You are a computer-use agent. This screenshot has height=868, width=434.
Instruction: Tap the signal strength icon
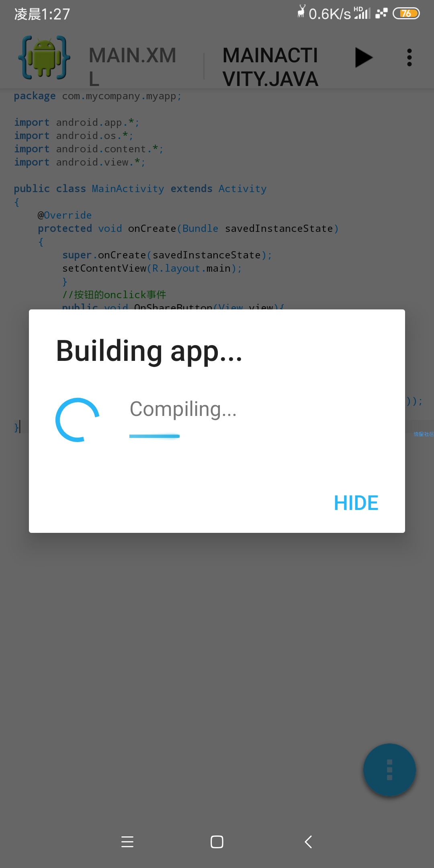click(x=362, y=13)
